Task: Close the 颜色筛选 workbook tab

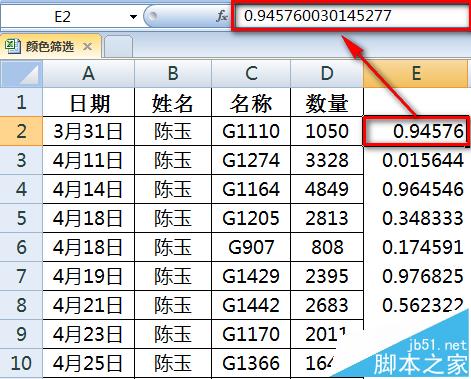Action: [x=87, y=47]
